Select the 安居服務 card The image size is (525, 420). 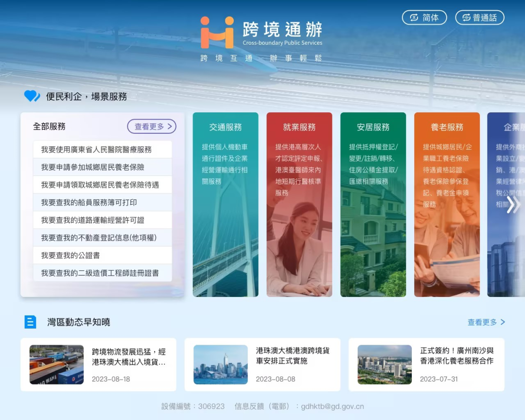pos(372,204)
